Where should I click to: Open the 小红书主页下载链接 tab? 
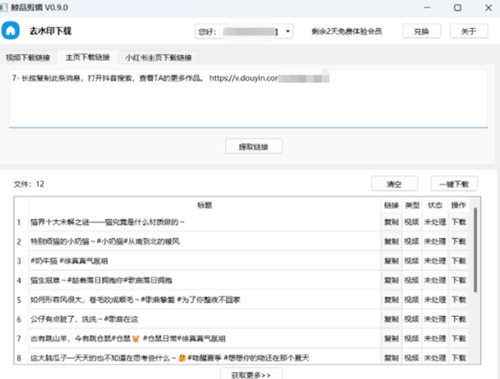(158, 58)
